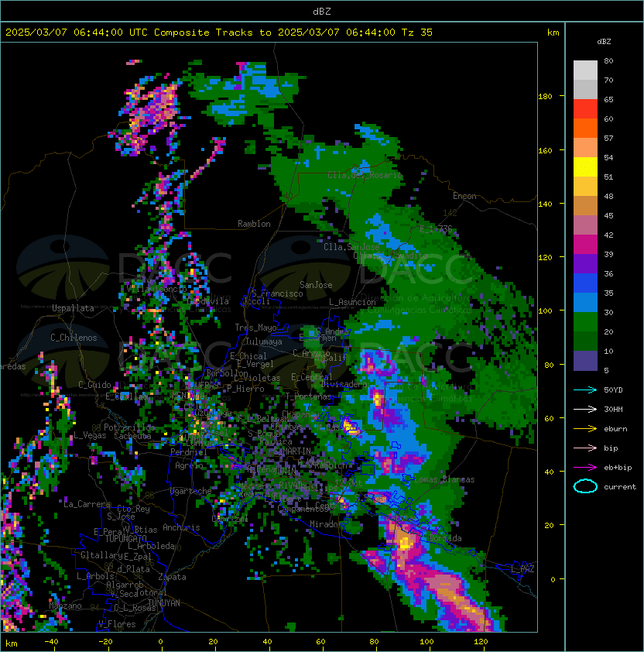
Task: Click the yellow eburn arrow icon
Action: point(585,429)
